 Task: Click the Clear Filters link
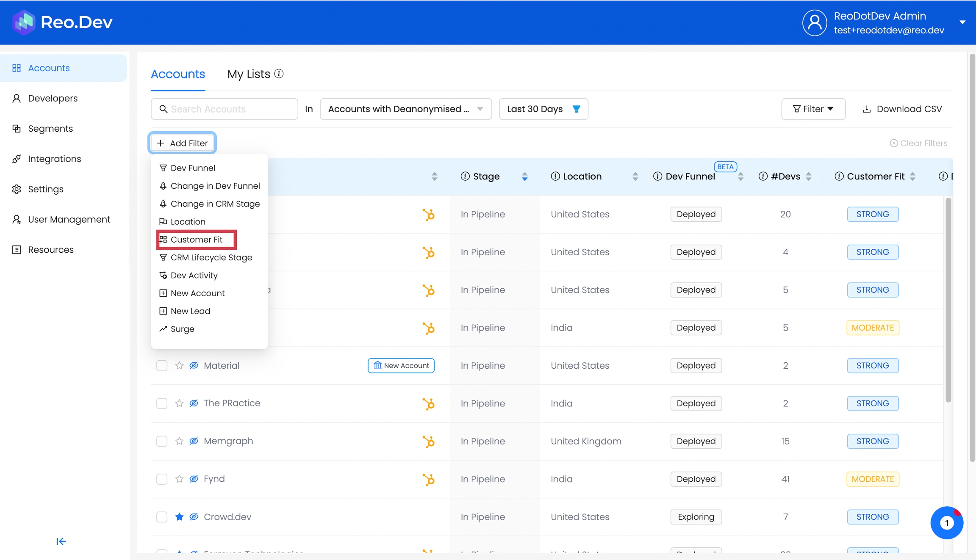918,143
